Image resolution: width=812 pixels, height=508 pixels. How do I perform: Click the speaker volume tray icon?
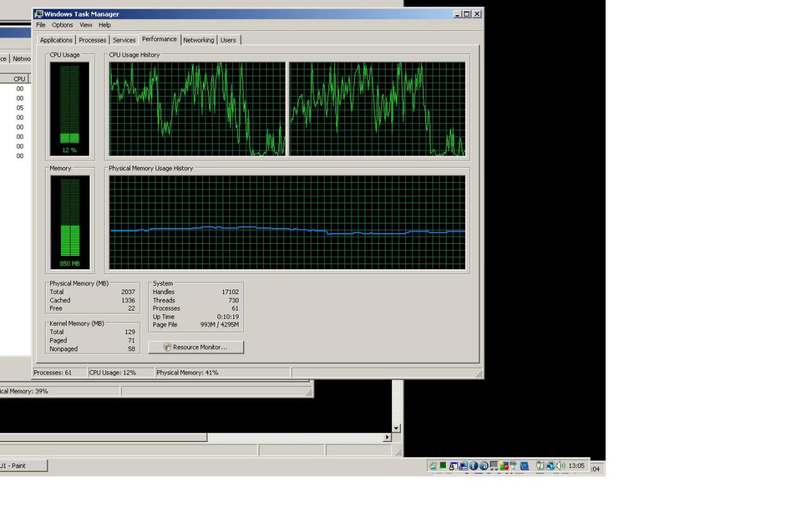click(x=560, y=465)
